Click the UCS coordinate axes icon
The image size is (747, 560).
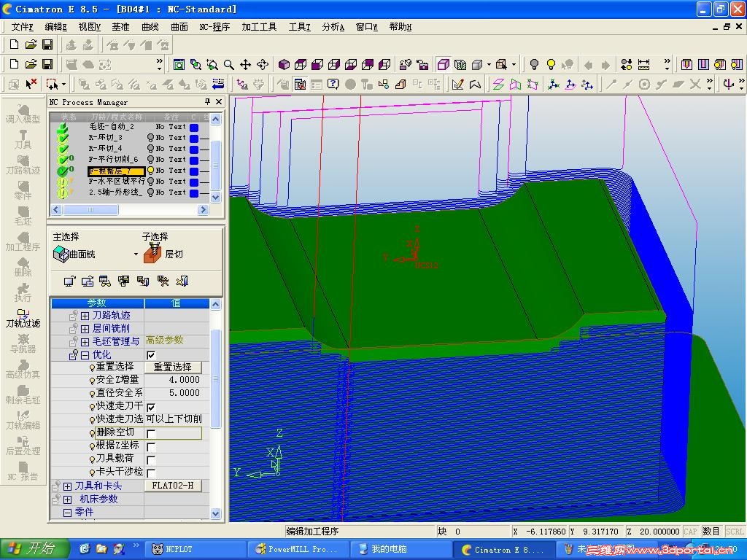click(553, 85)
